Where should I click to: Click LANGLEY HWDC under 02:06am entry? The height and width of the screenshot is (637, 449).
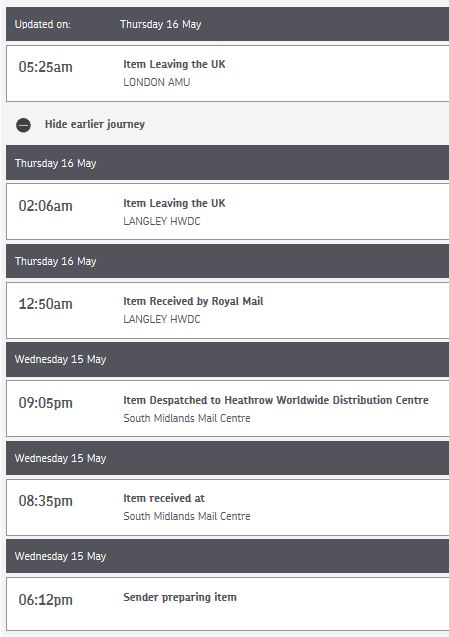[x=162, y=221]
